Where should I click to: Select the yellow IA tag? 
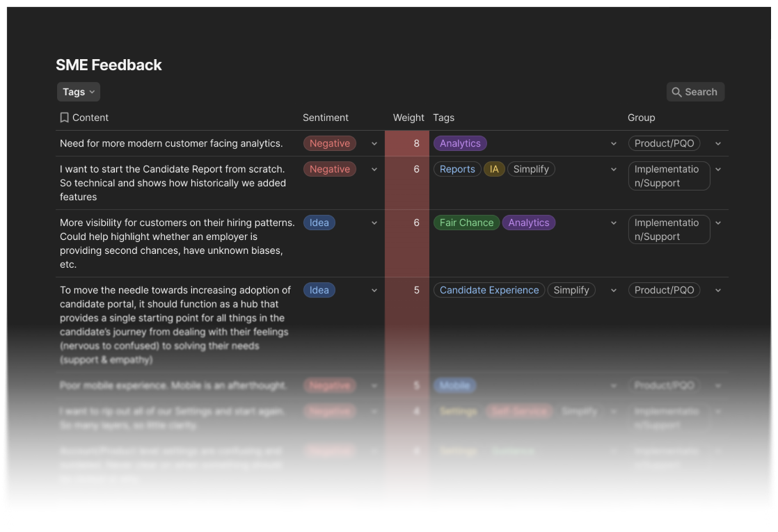(494, 169)
